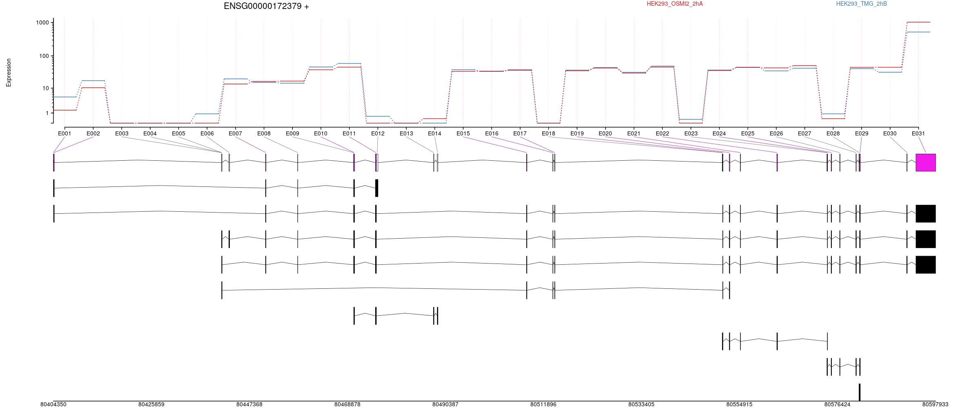
Task: Click exon label E008
Action: coord(264,133)
